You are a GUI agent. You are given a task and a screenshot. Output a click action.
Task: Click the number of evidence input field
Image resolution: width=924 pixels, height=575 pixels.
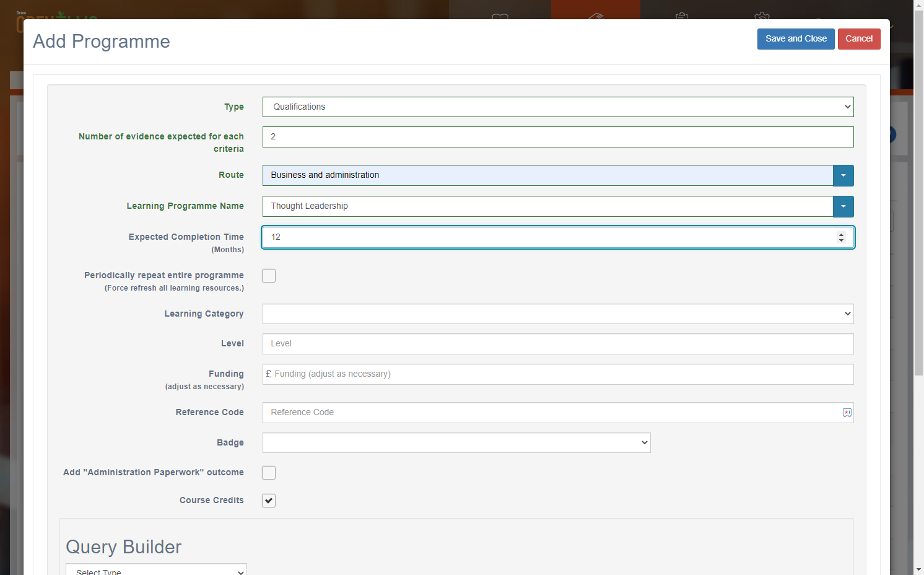[558, 137]
